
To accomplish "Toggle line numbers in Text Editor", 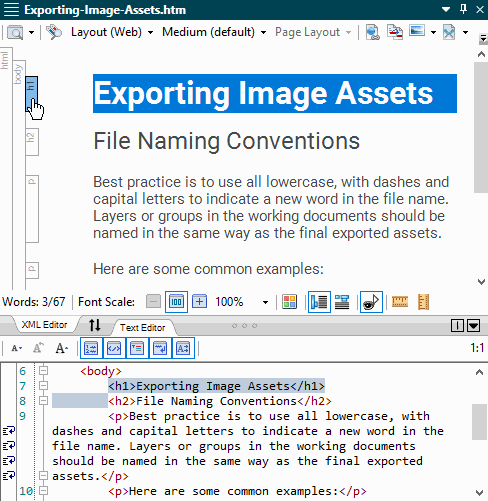I will coord(91,348).
